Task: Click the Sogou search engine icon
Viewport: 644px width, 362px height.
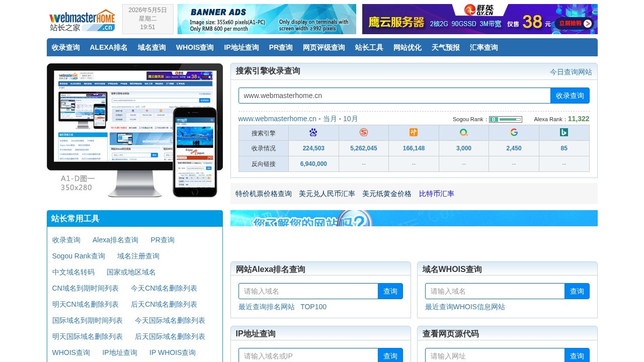Action: tap(364, 132)
